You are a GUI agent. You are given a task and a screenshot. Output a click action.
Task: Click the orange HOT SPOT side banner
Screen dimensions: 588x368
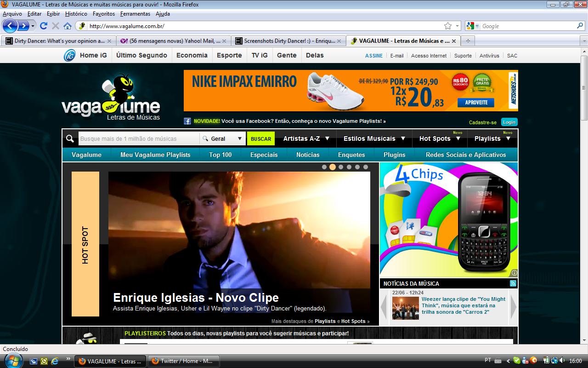point(85,244)
